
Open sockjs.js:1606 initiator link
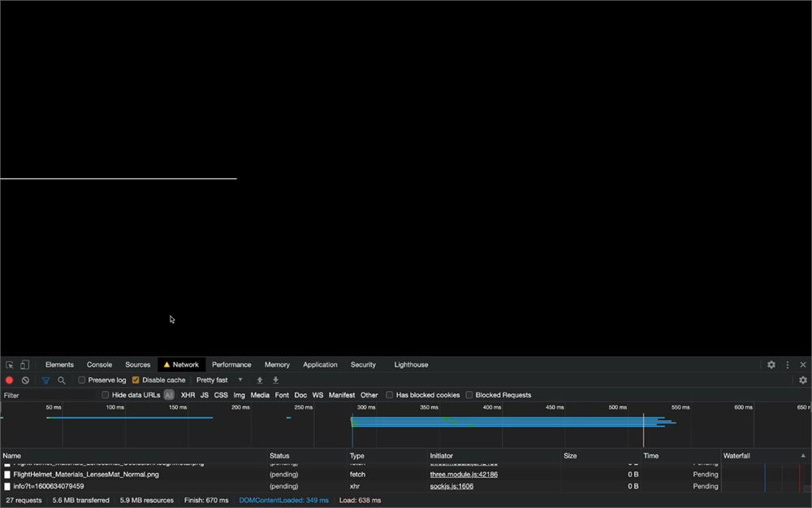pyautogui.click(x=451, y=486)
